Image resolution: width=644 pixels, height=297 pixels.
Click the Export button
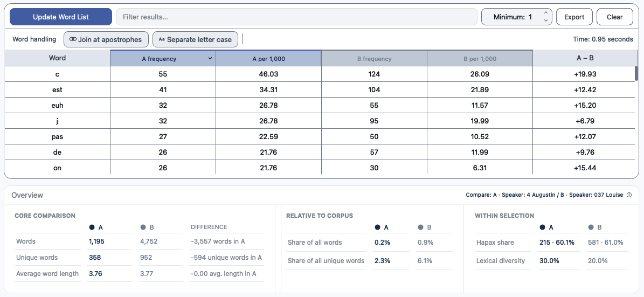(574, 17)
